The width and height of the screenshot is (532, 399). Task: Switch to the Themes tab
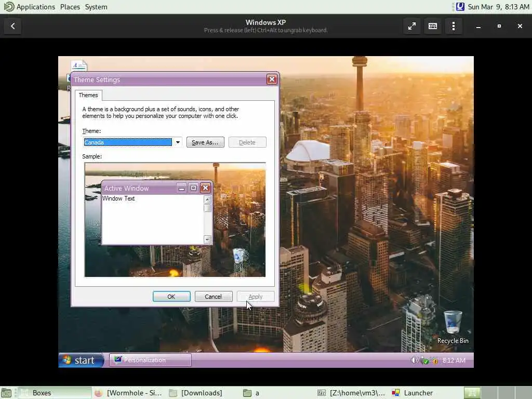(x=88, y=95)
